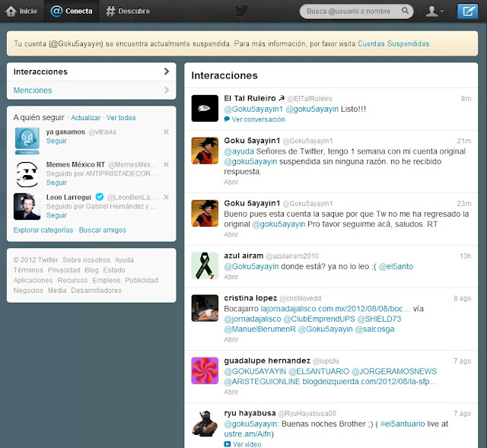Expand the 23m Goku 5ayayin1 tweet via Abrir
The width and height of the screenshot is (487, 448).
click(x=231, y=235)
